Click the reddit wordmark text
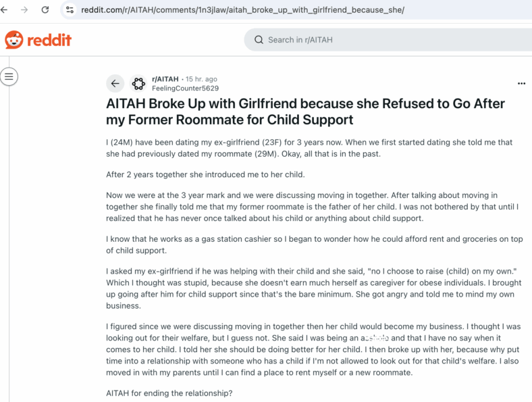This screenshot has height=402, width=532. (x=49, y=40)
